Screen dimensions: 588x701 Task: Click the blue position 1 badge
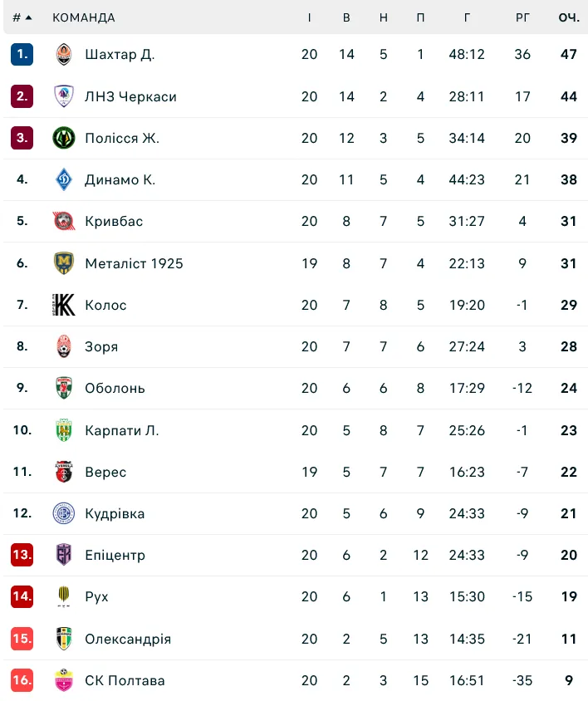tap(22, 55)
